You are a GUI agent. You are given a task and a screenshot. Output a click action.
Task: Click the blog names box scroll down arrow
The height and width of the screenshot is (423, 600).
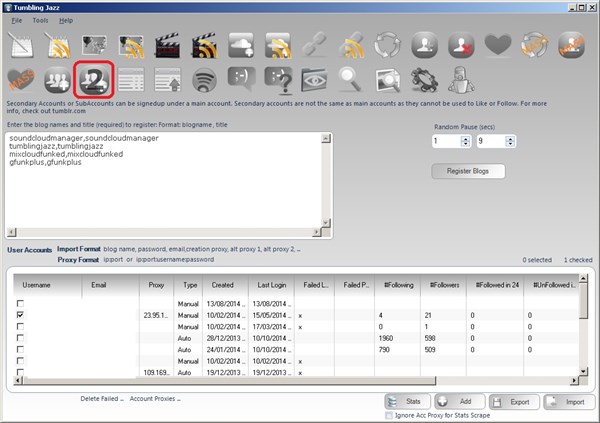coord(326,222)
